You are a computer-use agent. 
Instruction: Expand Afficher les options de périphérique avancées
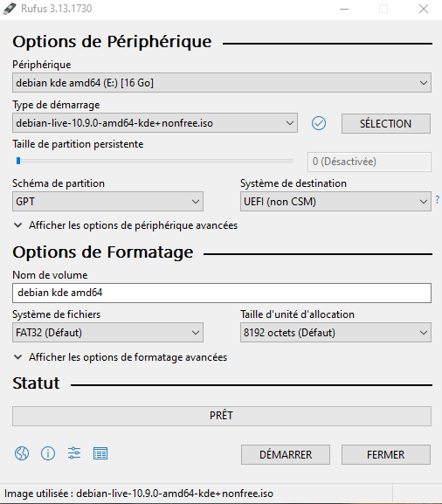point(126,225)
